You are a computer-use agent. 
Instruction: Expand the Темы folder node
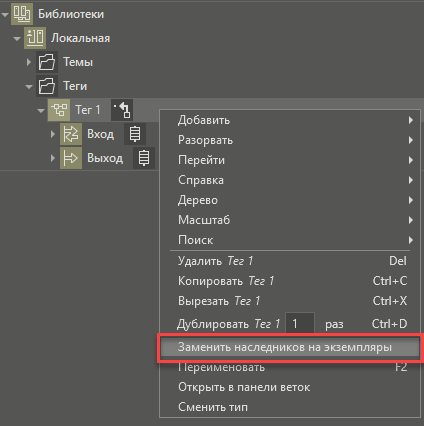click(29, 62)
